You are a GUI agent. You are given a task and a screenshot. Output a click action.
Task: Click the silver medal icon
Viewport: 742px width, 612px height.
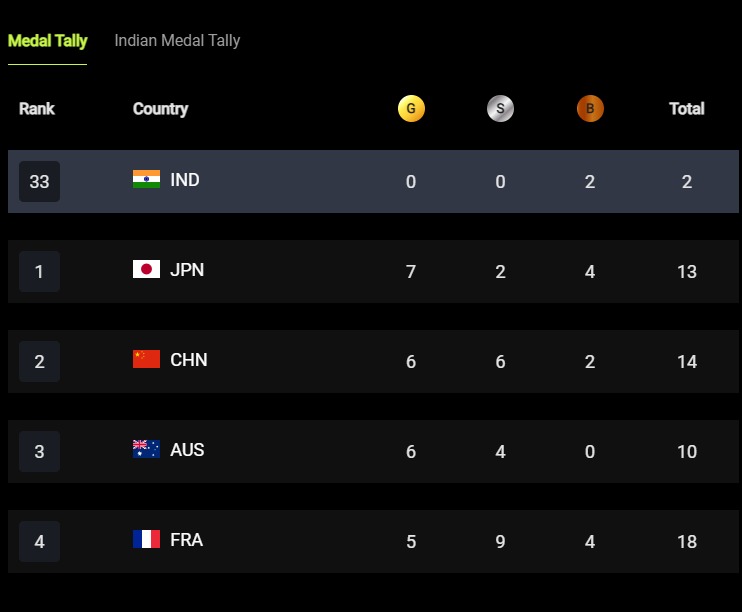(x=500, y=109)
